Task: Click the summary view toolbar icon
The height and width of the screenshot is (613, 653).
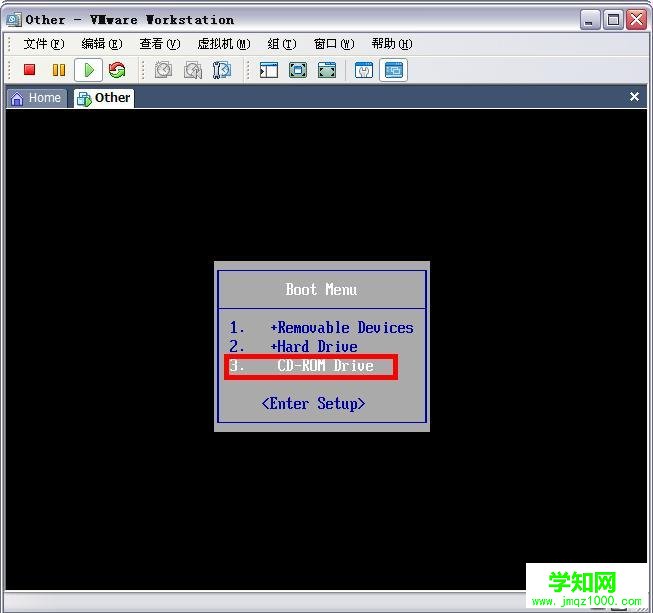Action: (364, 70)
